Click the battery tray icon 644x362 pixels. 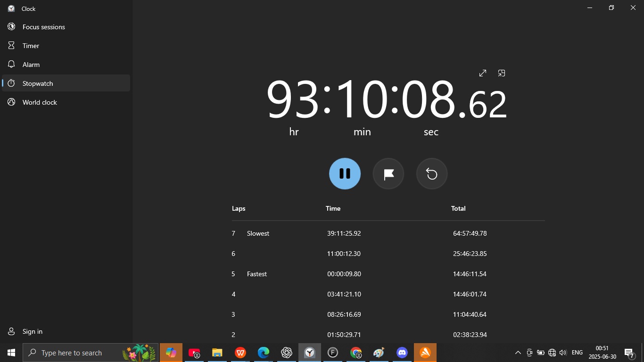(541, 353)
